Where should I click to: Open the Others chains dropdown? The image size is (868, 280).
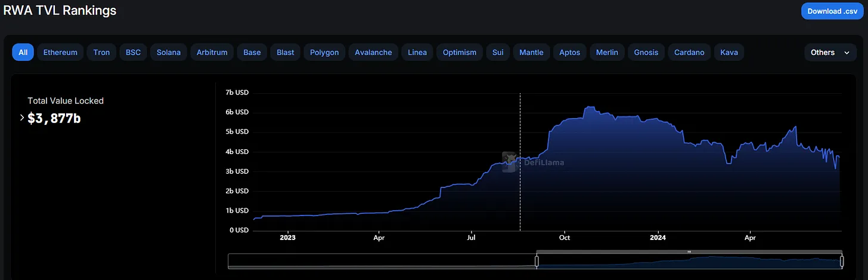(x=830, y=53)
